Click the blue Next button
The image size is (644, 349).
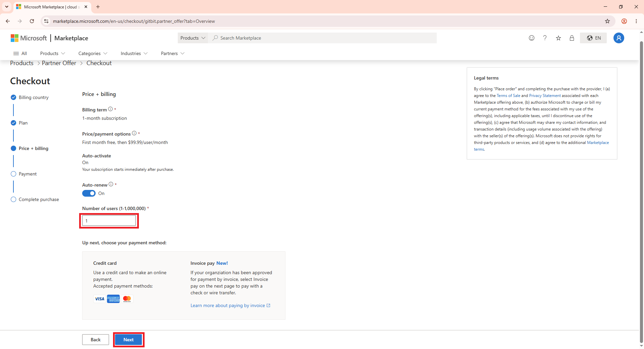128,340
